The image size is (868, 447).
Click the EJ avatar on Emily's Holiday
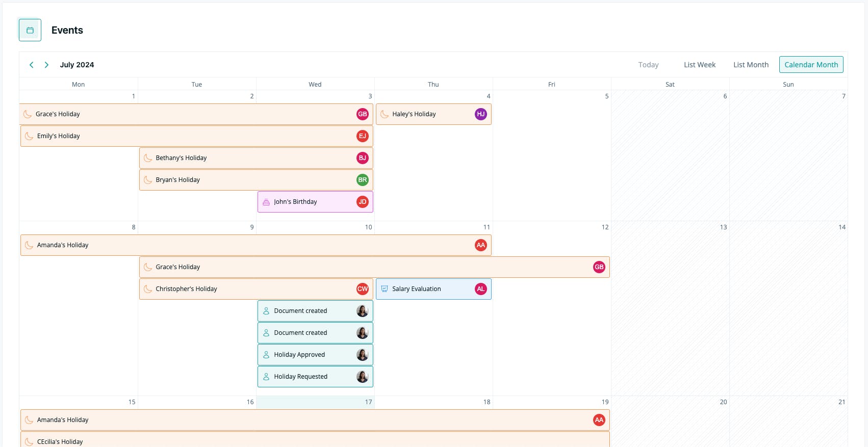(x=363, y=136)
